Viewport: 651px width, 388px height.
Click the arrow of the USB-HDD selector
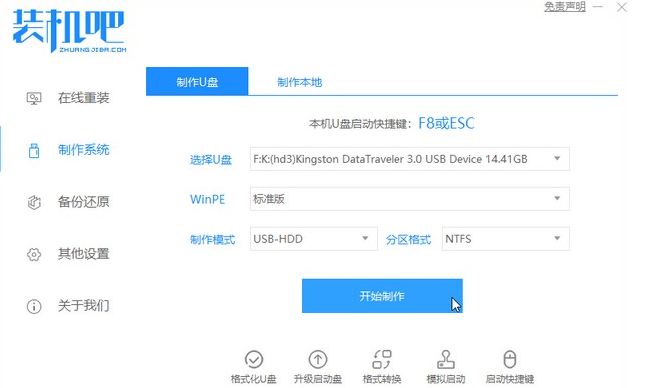coord(365,238)
